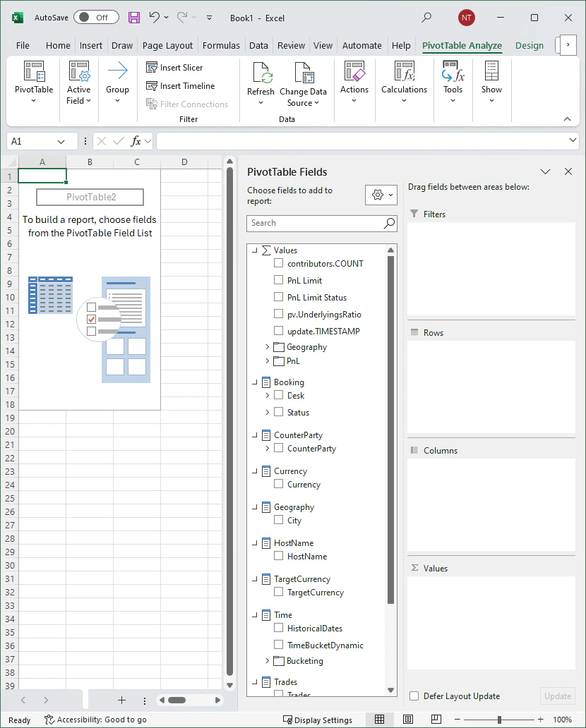Open the File tab

pos(23,45)
